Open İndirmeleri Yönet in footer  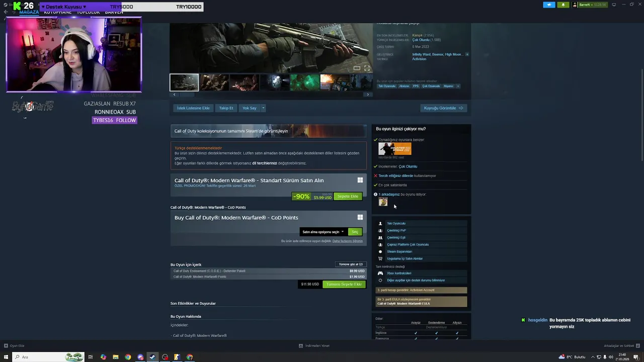coord(314,346)
